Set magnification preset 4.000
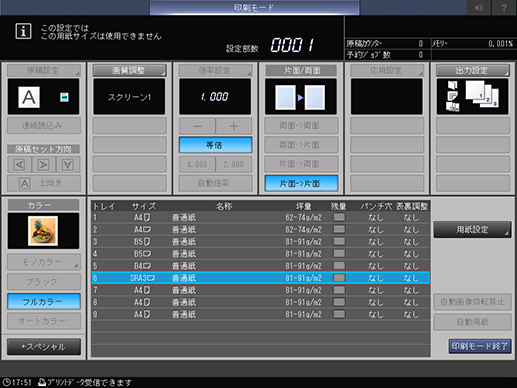The height and width of the screenshot is (388, 517). click(x=197, y=164)
